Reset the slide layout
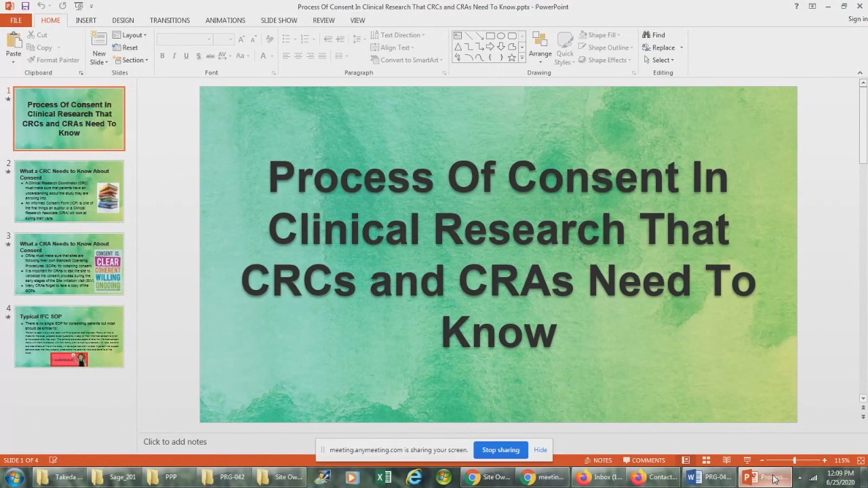868x488 pixels. (125, 47)
